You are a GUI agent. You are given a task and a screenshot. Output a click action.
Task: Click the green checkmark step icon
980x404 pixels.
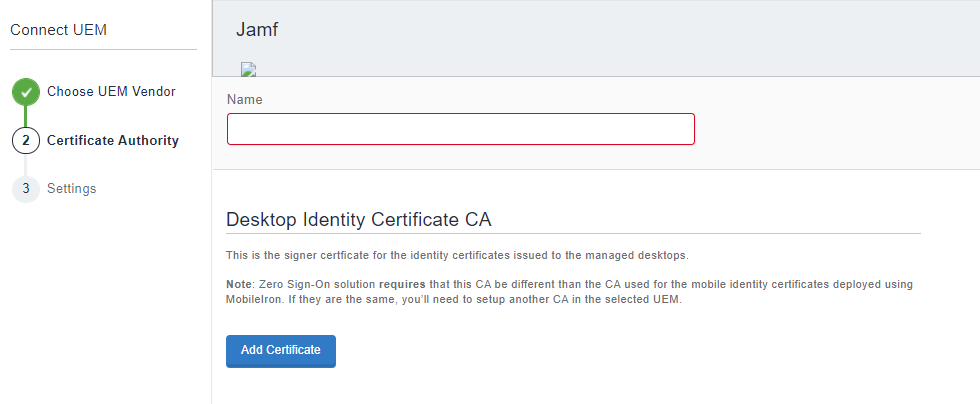(x=26, y=92)
